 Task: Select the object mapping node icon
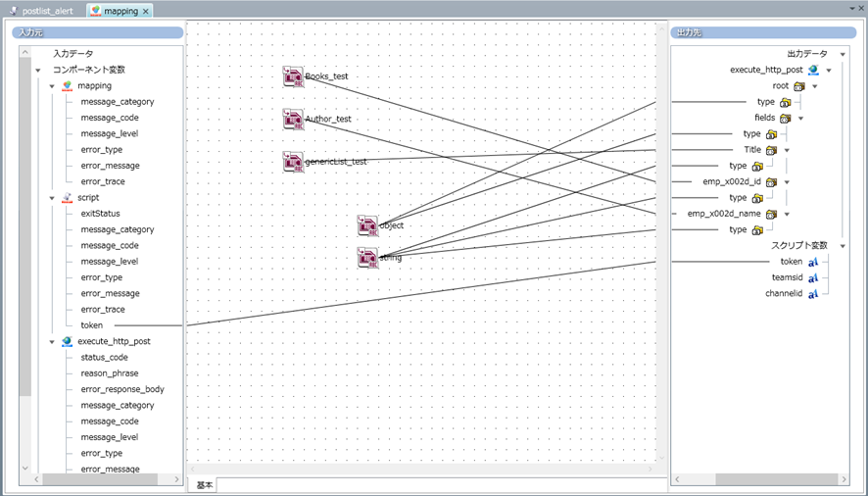[367, 225]
